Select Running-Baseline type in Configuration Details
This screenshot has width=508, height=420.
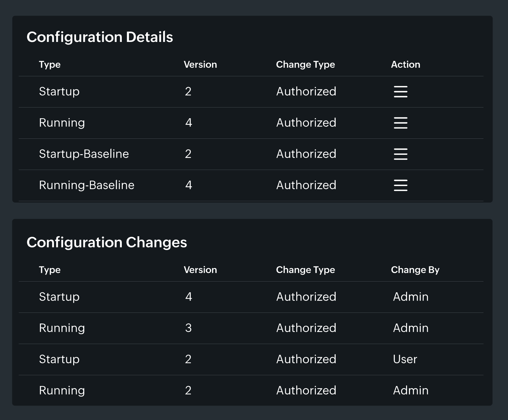[x=86, y=185]
